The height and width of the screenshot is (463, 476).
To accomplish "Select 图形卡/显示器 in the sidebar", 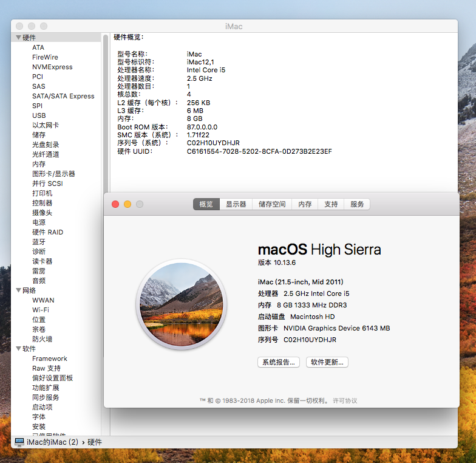I will pyautogui.click(x=53, y=174).
